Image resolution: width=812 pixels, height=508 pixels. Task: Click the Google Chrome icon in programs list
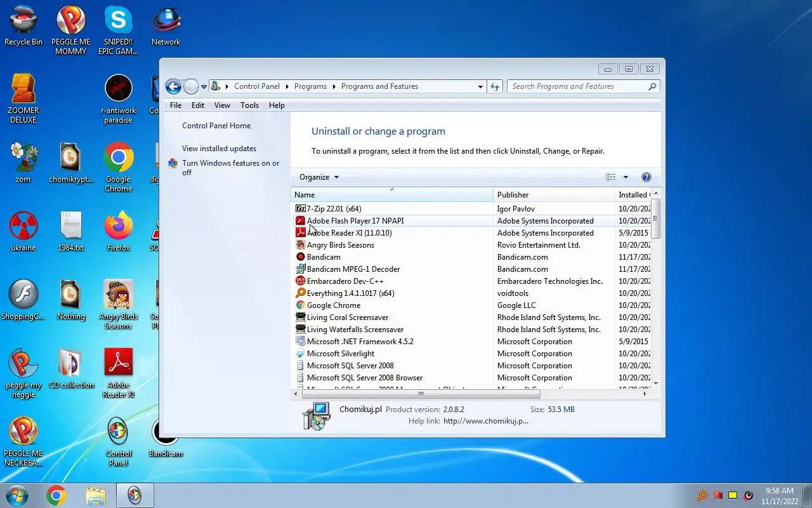click(301, 305)
